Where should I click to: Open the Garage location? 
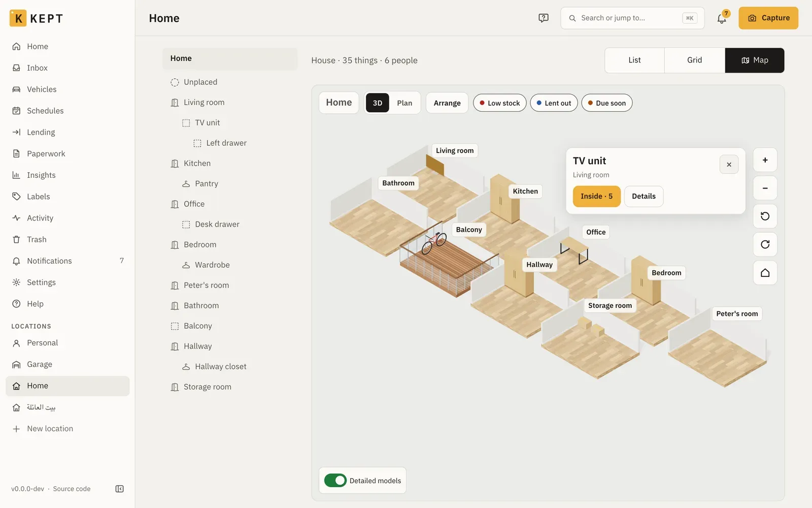(x=67, y=365)
